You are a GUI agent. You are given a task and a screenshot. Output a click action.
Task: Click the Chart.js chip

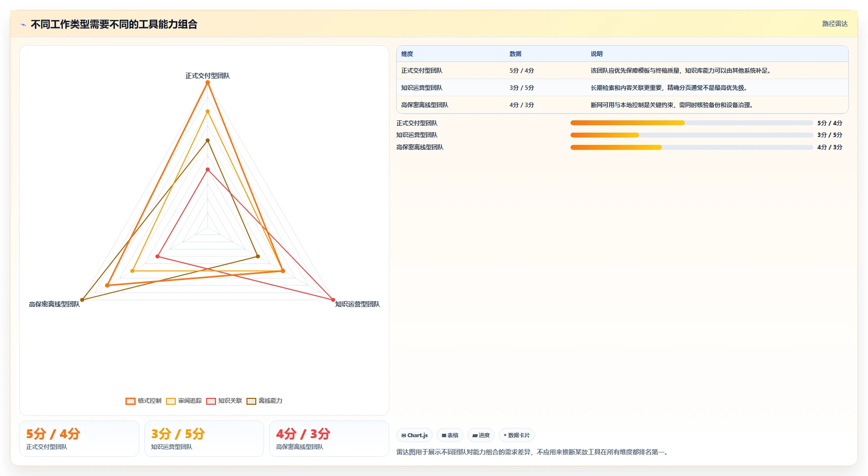coord(414,435)
